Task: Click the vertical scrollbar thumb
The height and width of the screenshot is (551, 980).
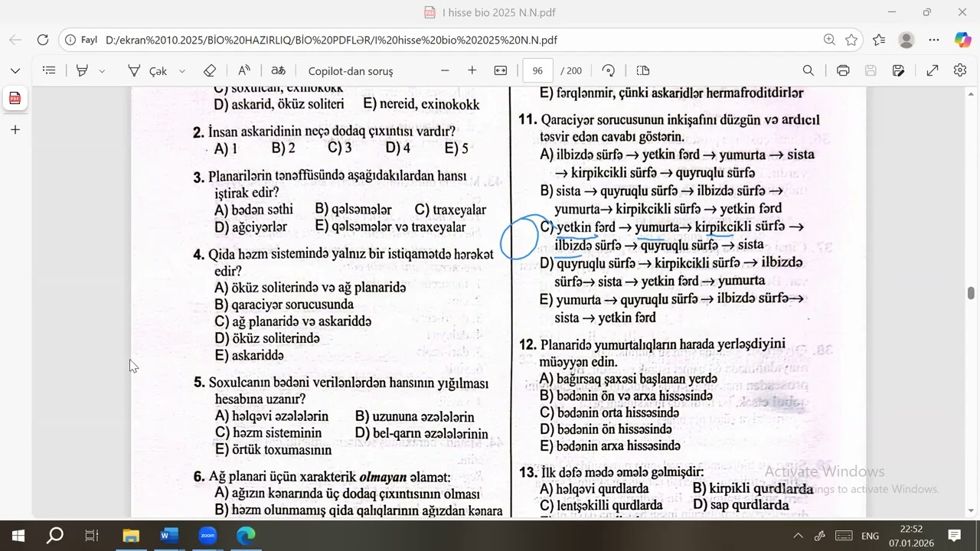Action: point(972,293)
